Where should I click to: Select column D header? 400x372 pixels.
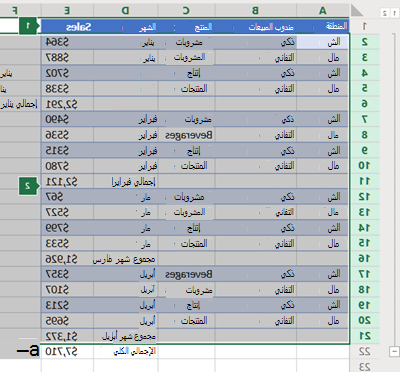coord(126,10)
